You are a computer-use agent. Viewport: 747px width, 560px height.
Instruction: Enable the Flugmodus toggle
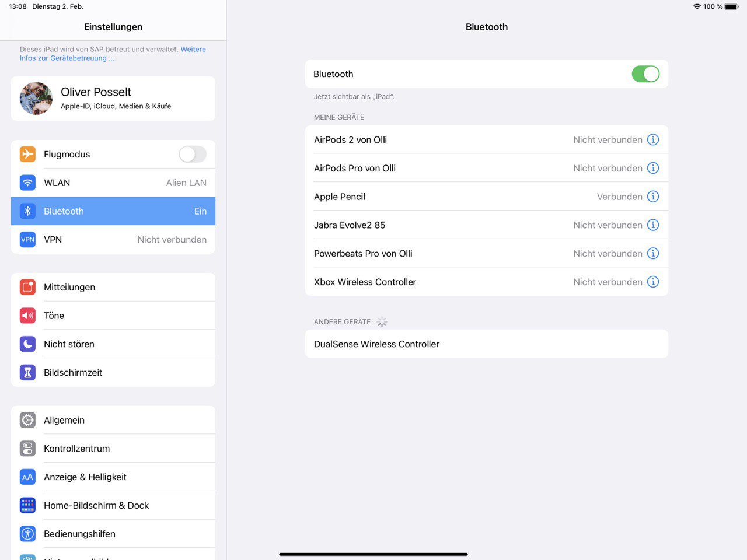[192, 154]
